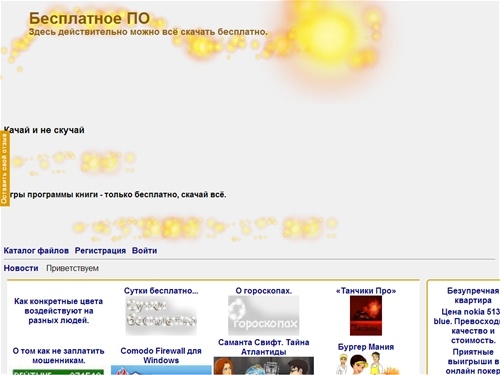Open О том как не заплатить мошенникам
The height and width of the screenshot is (375, 500).
58,355
